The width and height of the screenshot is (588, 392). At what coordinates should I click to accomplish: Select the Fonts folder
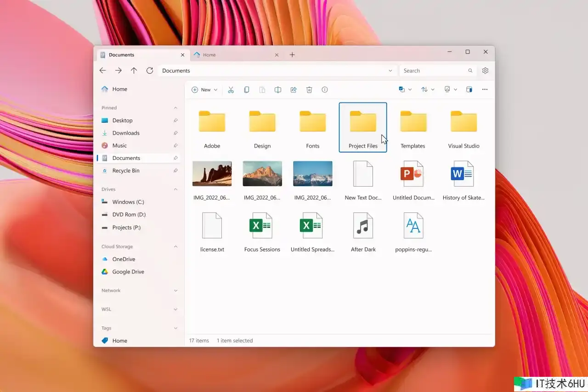(312, 127)
